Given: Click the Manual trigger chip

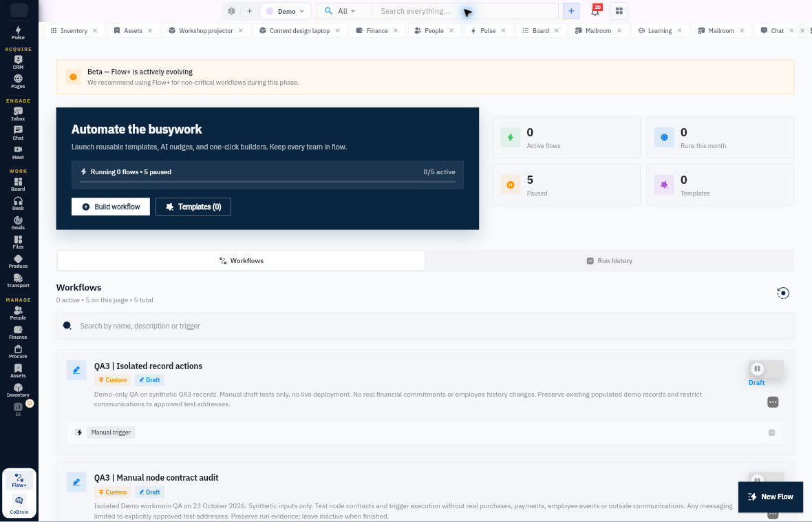Looking at the screenshot, I should tap(111, 432).
